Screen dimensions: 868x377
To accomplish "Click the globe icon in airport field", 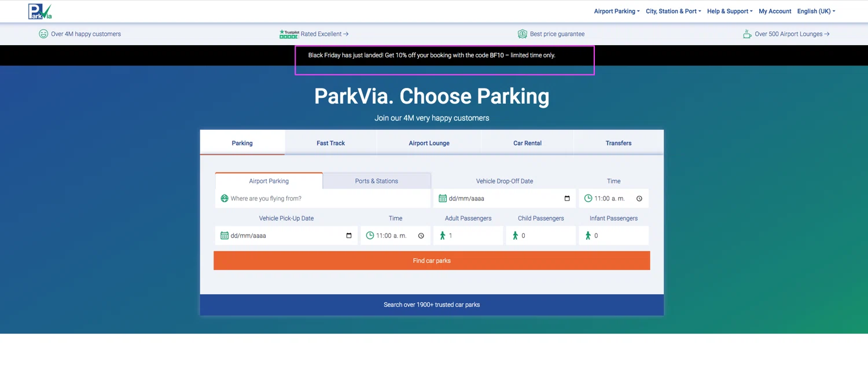I will point(225,199).
